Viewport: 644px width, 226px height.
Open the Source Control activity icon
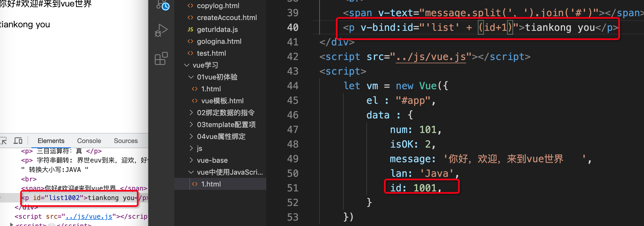pos(163,5)
